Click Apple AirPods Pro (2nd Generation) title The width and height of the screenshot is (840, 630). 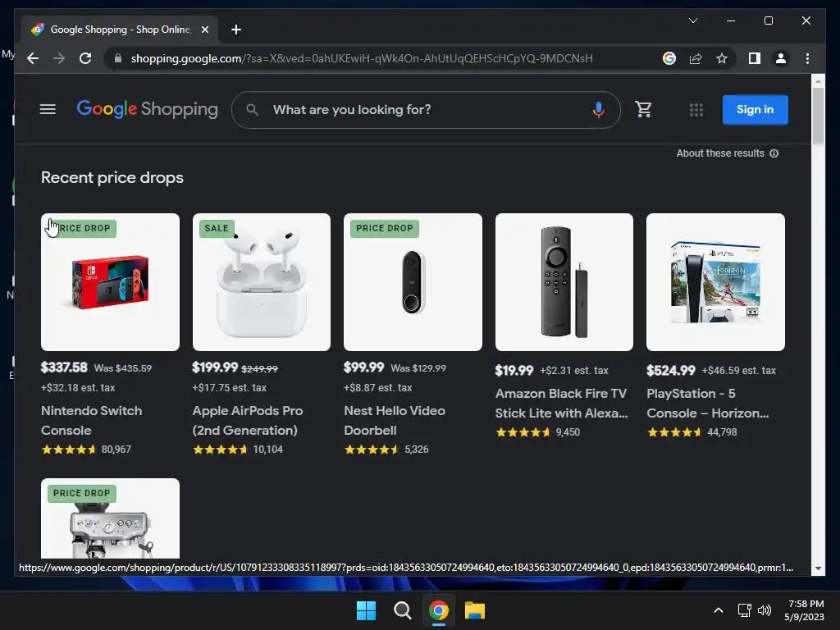tap(248, 421)
